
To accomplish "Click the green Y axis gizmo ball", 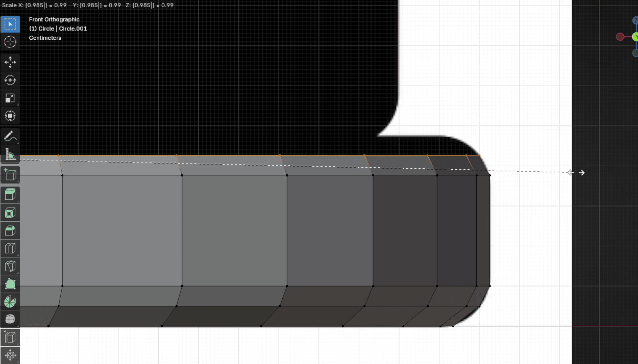I will click(635, 37).
